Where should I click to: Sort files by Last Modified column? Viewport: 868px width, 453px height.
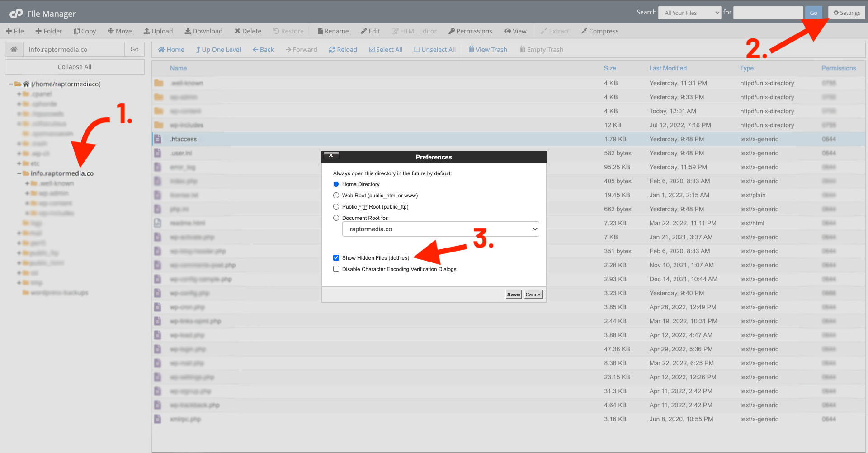668,68
